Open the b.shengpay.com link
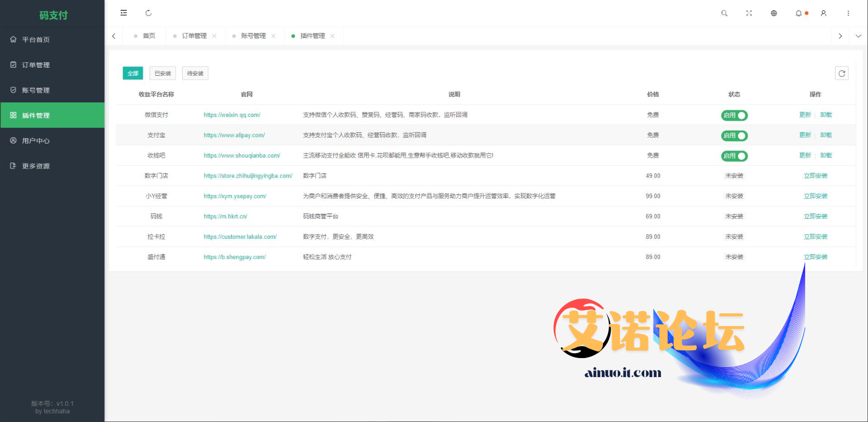Screen dimensions: 868x422 pyautogui.click(x=235, y=257)
